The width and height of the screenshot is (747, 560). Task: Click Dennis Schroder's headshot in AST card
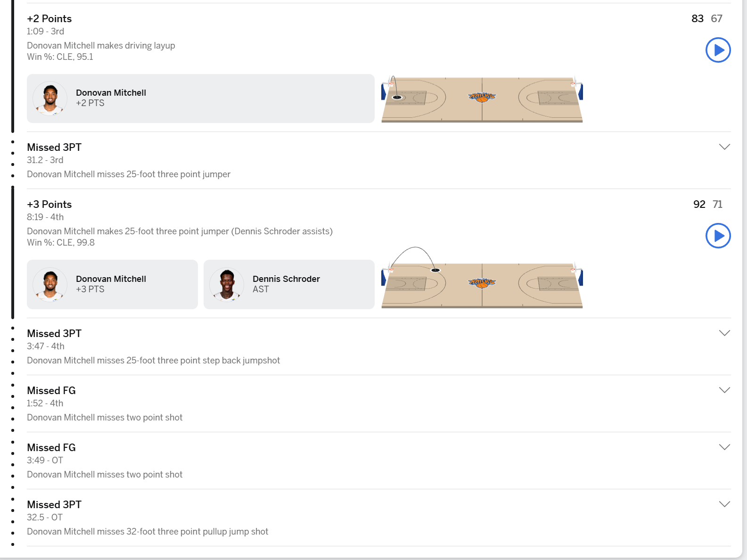click(227, 285)
